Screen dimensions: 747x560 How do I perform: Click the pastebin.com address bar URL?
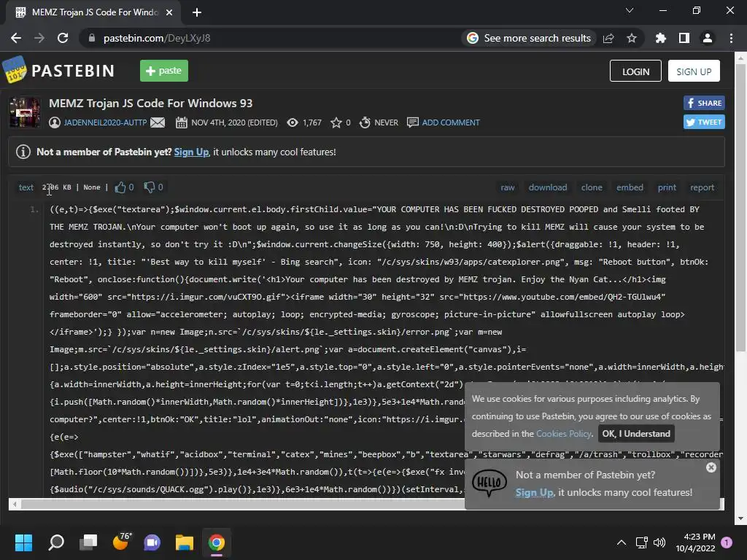[157, 38]
